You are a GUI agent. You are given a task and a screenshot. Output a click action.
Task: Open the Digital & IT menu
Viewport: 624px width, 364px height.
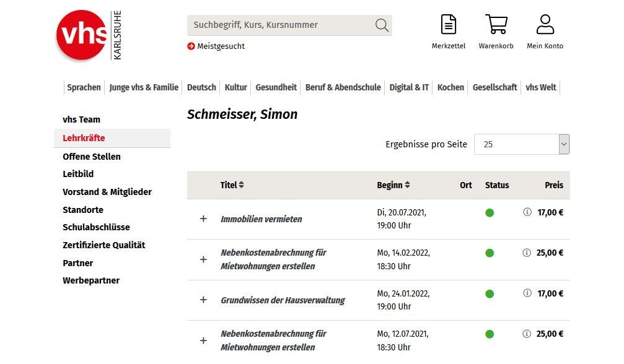point(409,87)
